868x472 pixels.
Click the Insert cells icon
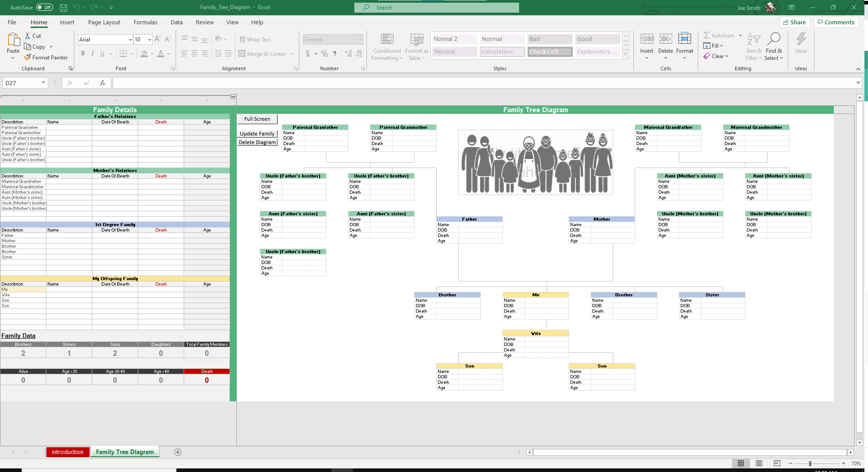coord(647,39)
